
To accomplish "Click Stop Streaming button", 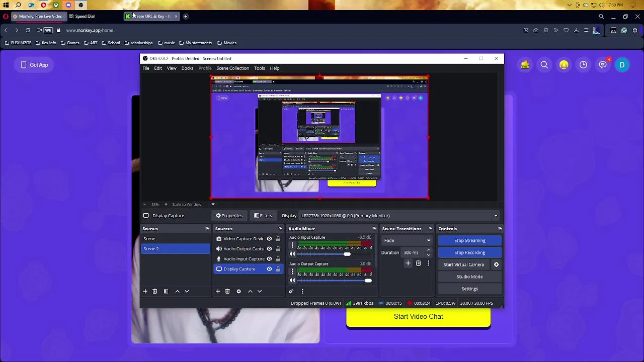I will [x=469, y=240].
